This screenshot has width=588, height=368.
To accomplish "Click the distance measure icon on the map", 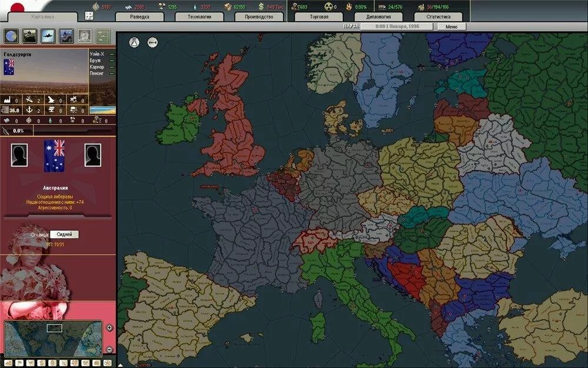I will click(x=152, y=42).
